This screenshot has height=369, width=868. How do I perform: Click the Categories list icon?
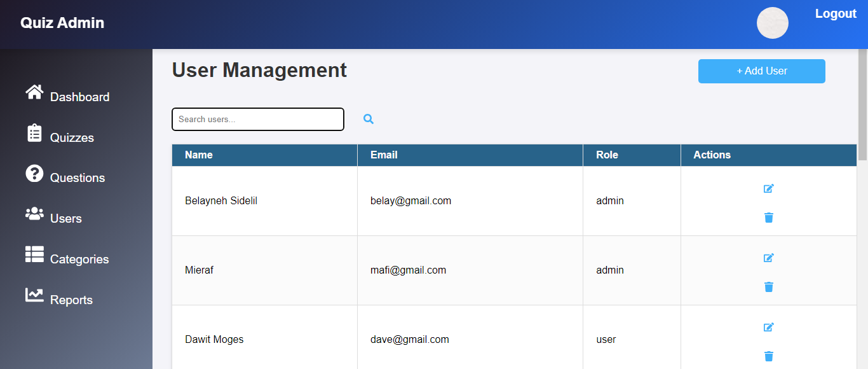point(34,254)
